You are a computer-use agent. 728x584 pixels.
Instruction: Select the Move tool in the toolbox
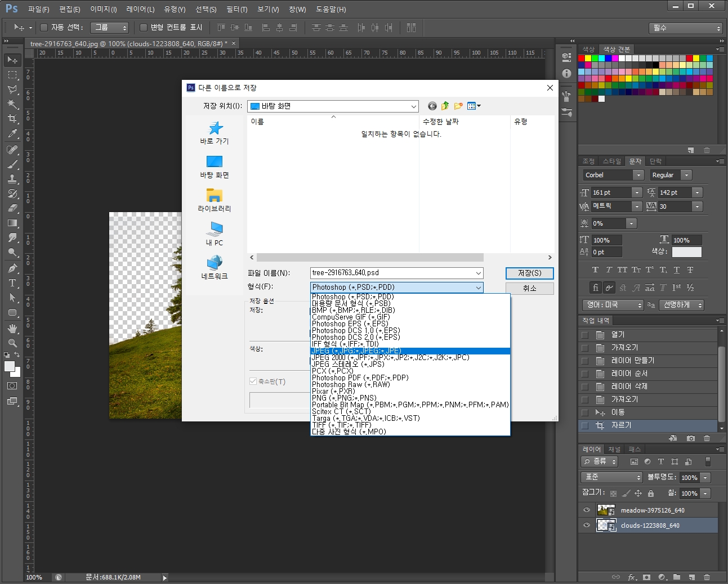pos(12,60)
